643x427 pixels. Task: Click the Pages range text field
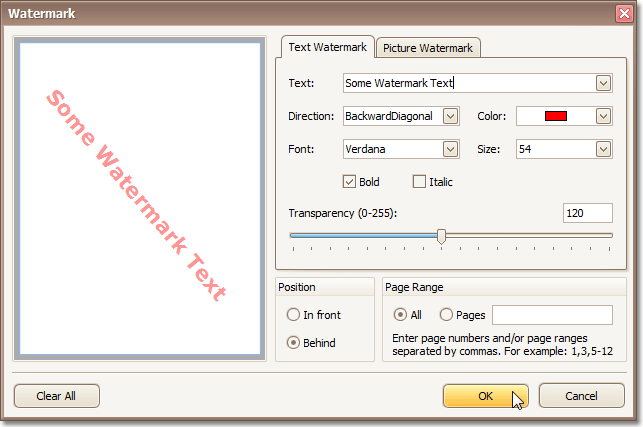552,315
